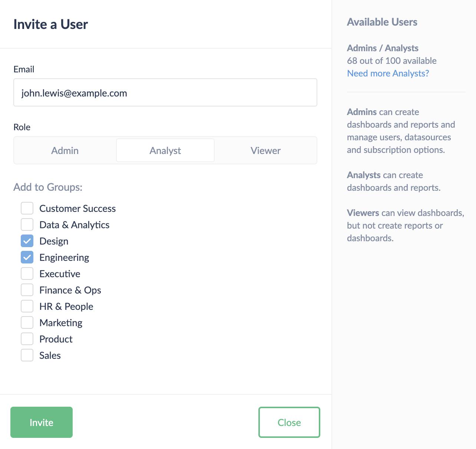Check the HR & People checkbox

pyautogui.click(x=27, y=306)
